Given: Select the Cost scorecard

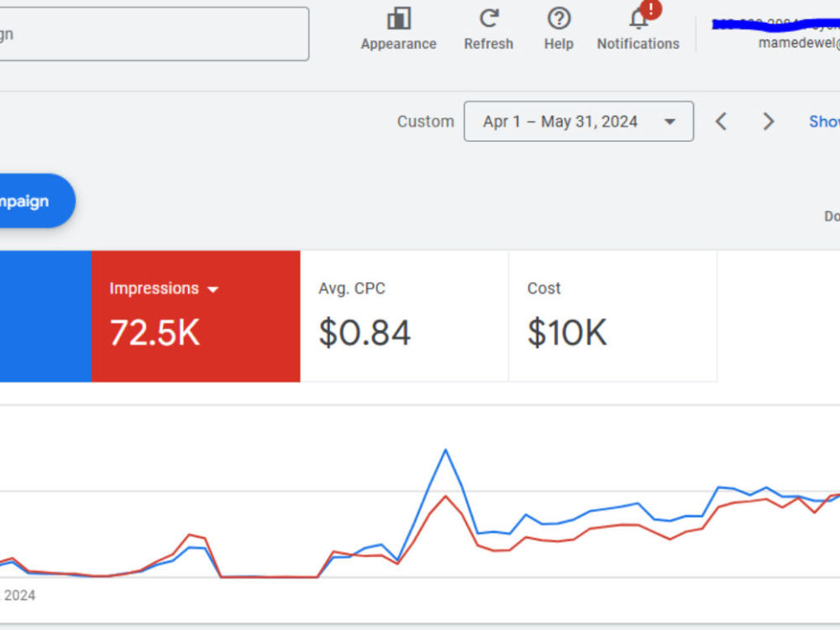Looking at the screenshot, I should tap(613, 316).
